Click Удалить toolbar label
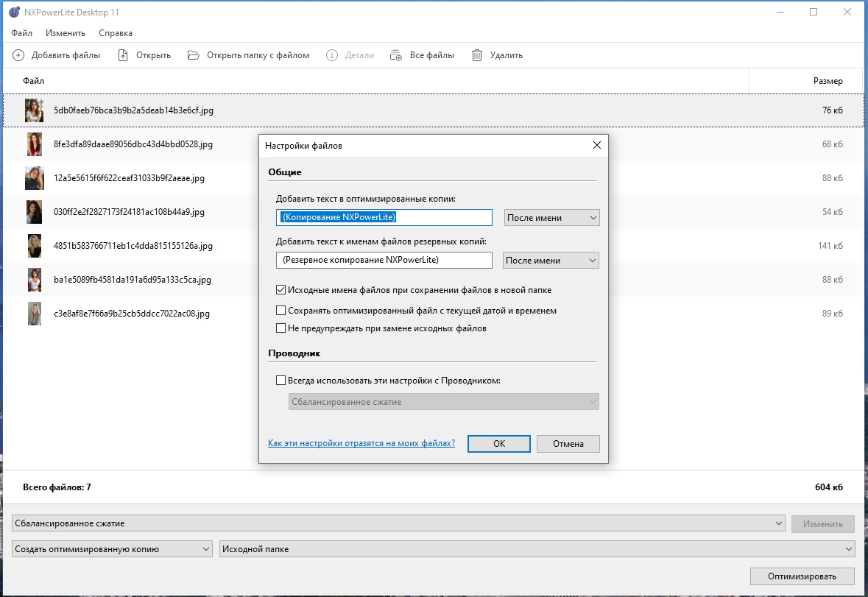 point(506,55)
